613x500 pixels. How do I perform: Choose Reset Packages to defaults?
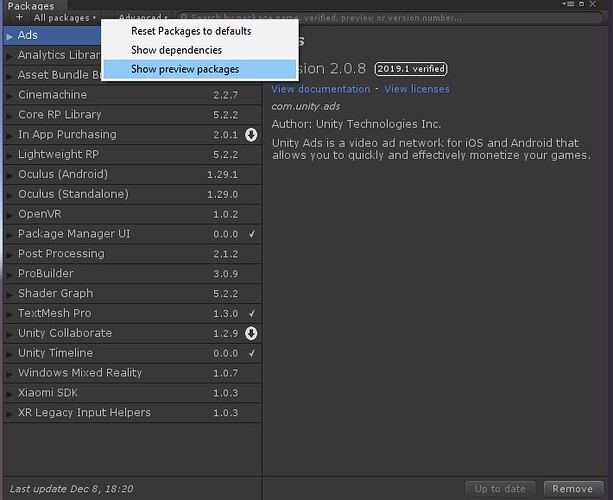pos(191,31)
